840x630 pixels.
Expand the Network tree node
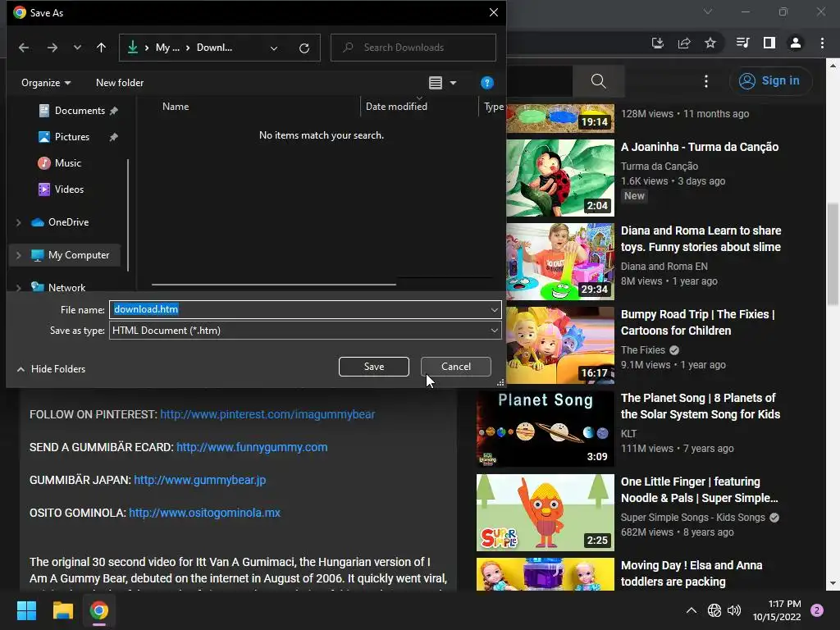(19, 288)
